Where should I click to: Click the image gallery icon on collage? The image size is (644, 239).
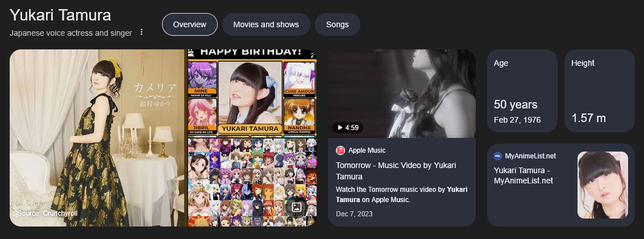pyautogui.click(x=297, y=207)
